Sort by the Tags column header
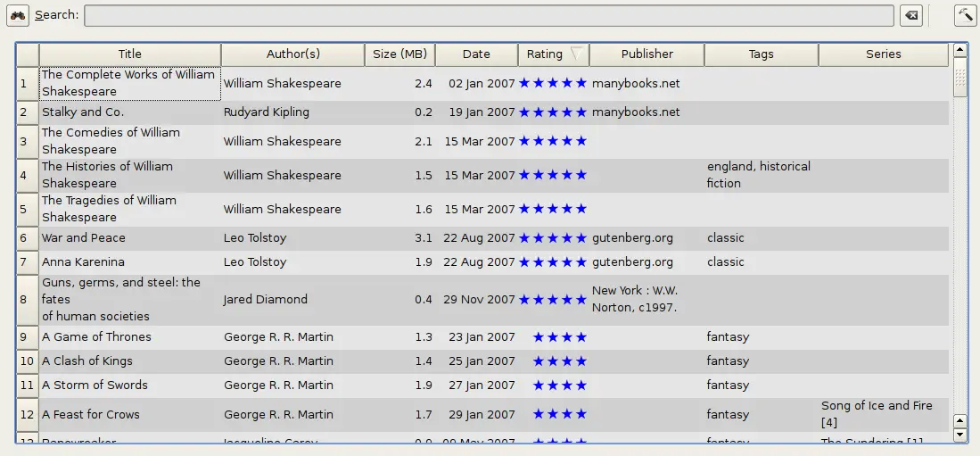 pyautogui.click(x=762, y=54)
